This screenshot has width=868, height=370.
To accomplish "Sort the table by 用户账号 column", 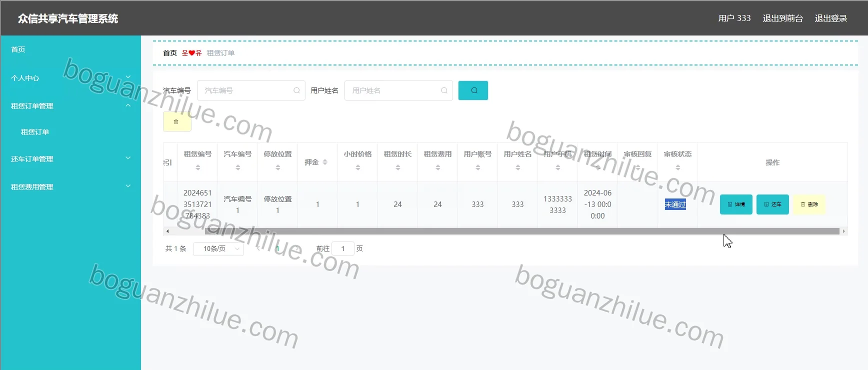I will (x=478, y=167).
